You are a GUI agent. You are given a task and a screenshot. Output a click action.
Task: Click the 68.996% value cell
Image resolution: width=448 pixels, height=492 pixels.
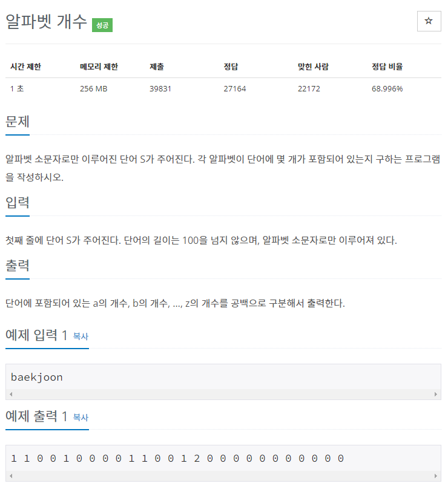point(387,89)
